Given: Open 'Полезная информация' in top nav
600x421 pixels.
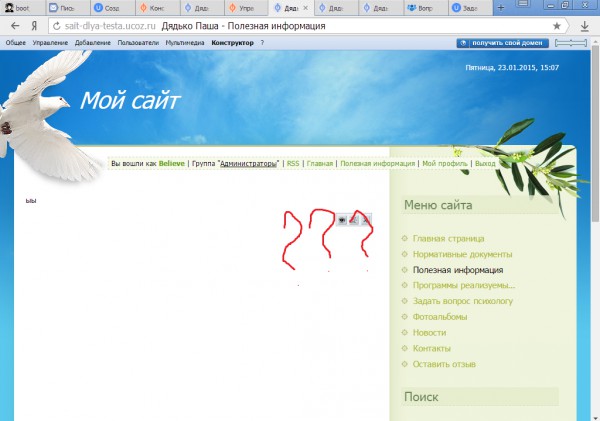Looking at the screenshot, I should (377, 163).
